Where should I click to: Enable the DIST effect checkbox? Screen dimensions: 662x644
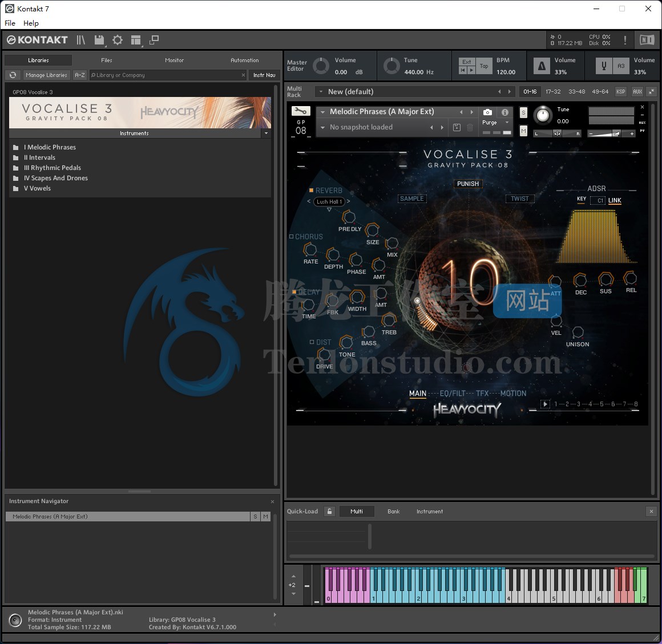(x=312, y=342)
